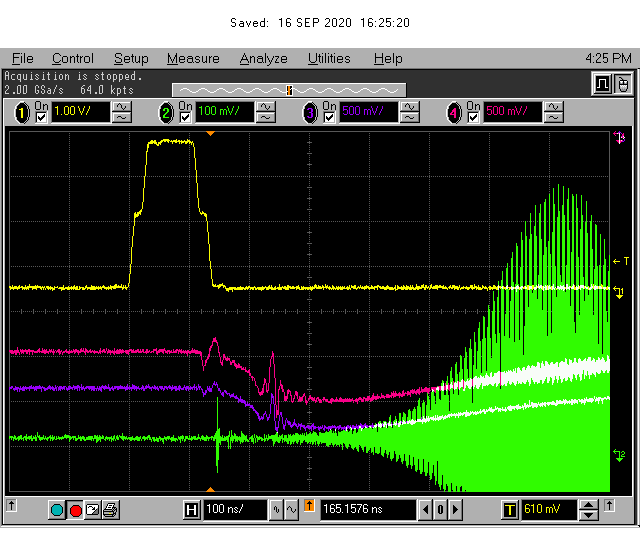This screenshot has width=640, height=544.
Task: Open Trigger setup with the T button
Action: point(509,510)
